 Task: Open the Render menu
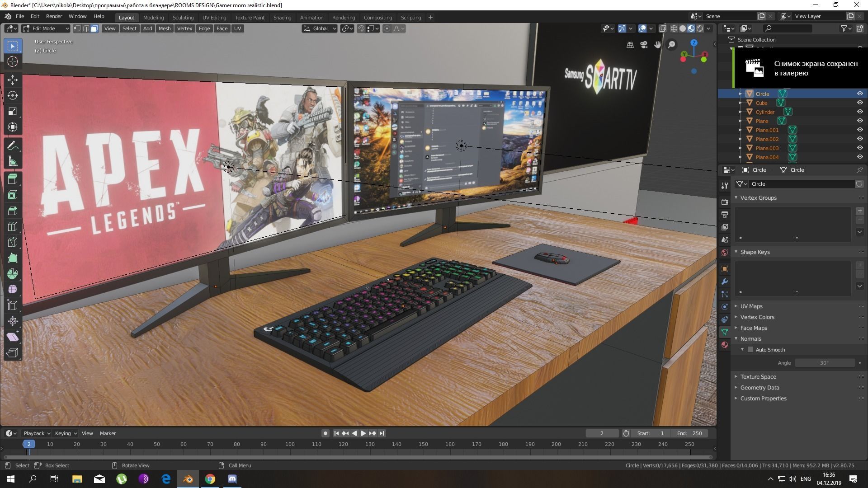(54, 16)
